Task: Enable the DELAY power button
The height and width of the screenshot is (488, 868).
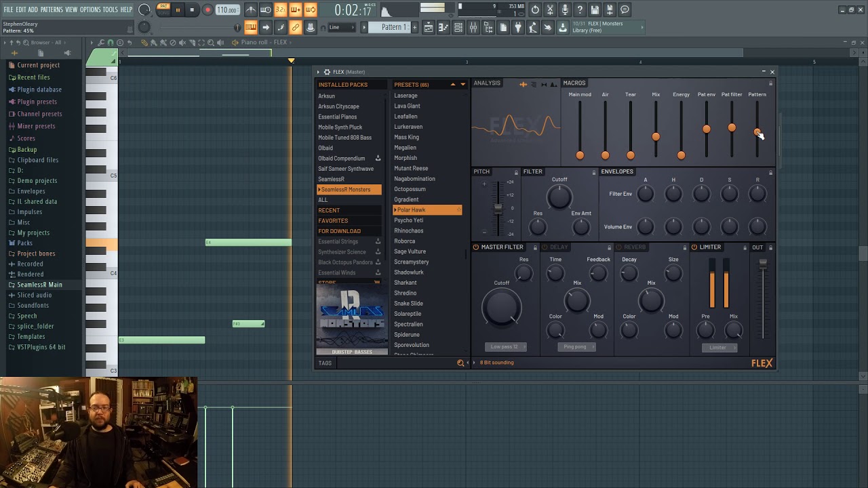Action: click(545, 247)
